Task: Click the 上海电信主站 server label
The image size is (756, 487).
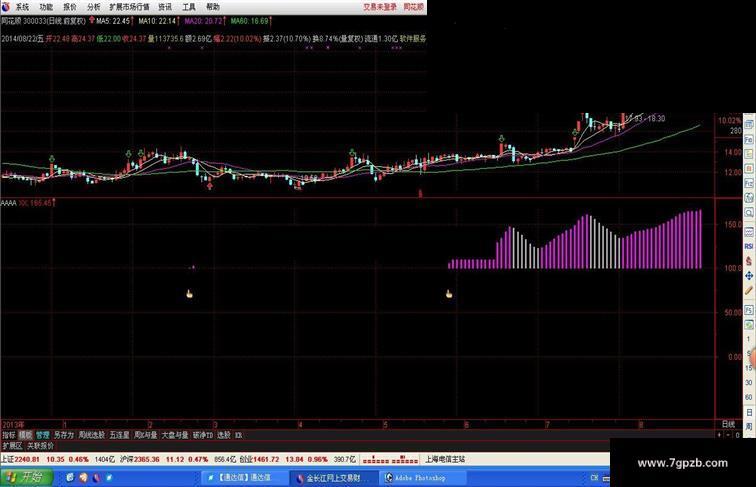Action: tap(445, 459)
